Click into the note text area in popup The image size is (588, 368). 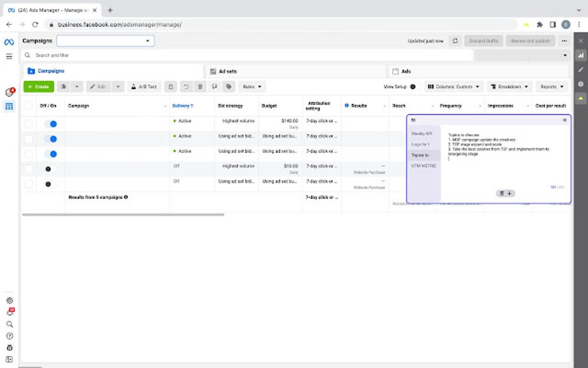504,157
